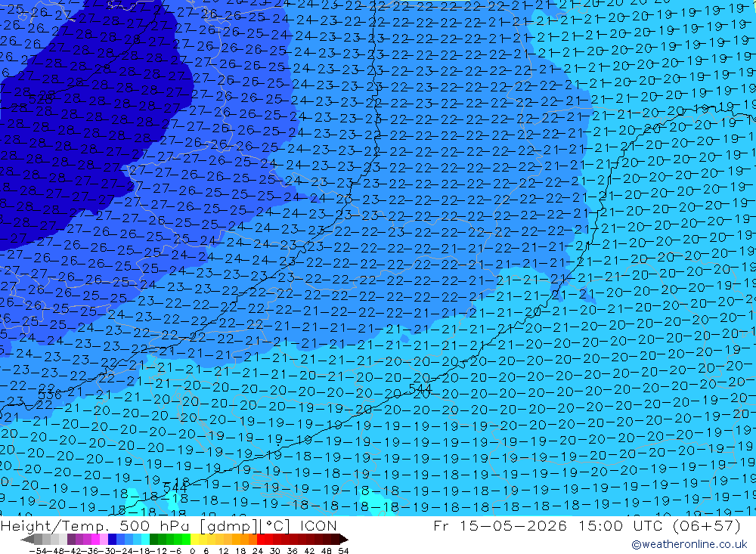This screenshot has height=554, width=756.
Task: Pick the light pink legend swatch before -30
Action: 104,539
